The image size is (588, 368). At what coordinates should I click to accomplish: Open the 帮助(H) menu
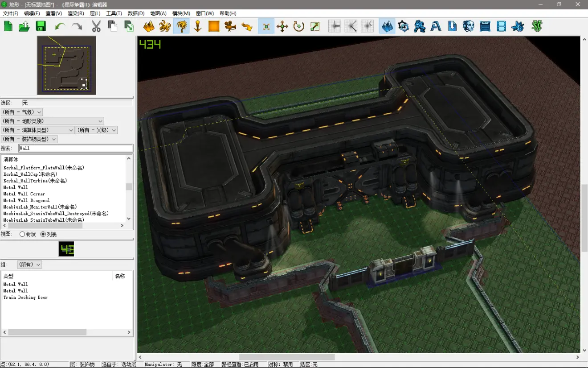pyautogui.click(x=228, y=13)
